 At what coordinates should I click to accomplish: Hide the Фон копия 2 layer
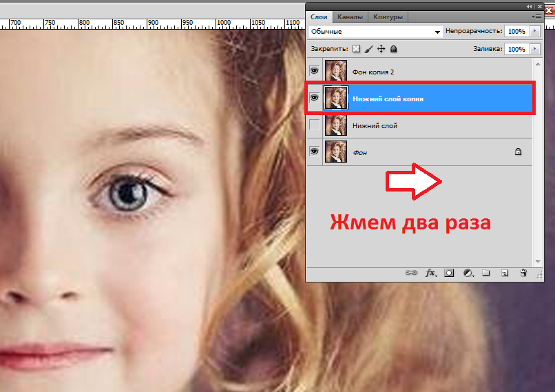pyautogui.click(x=314, y=71)
